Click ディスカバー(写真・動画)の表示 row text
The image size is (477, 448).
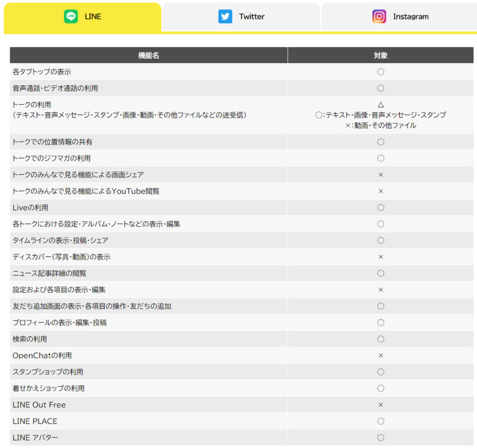[x=61, y=257]
